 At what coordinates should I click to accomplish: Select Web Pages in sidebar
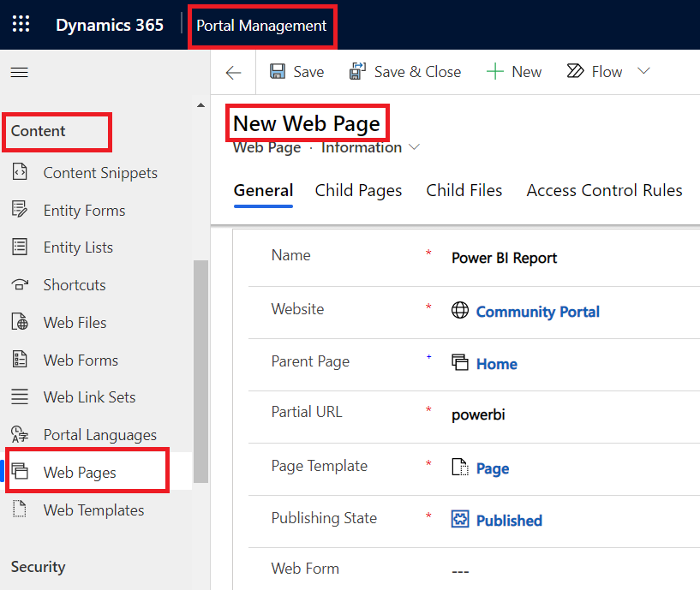[x=80, y=472]
